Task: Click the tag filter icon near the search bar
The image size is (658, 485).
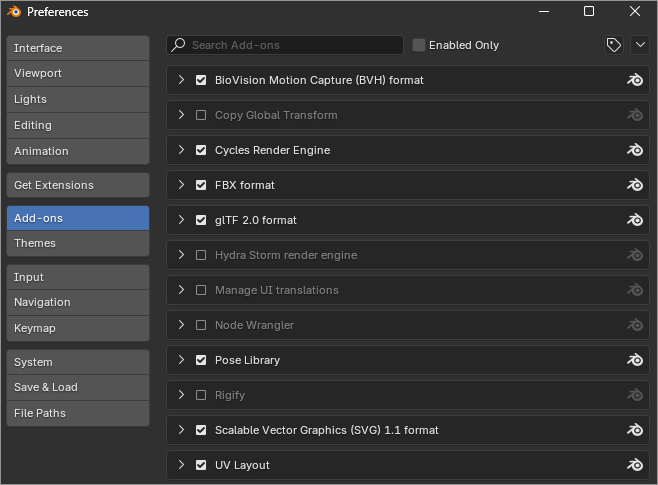Action: tap(614, 45)
